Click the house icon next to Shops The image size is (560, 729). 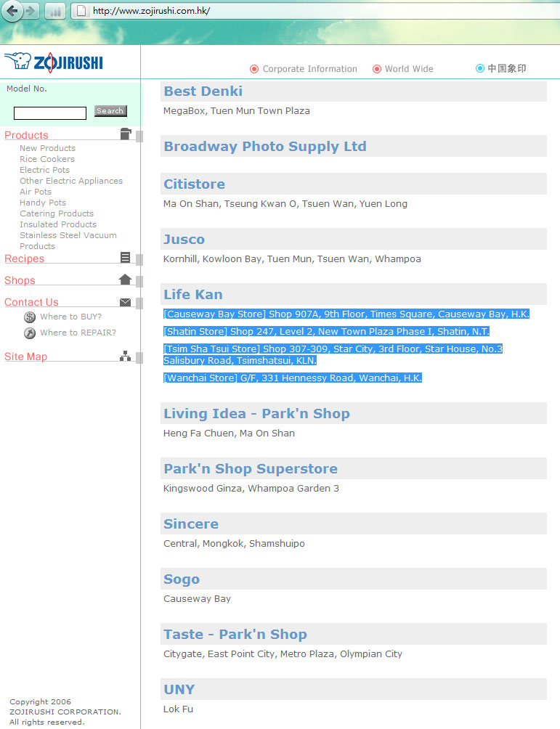pos(125,279)
